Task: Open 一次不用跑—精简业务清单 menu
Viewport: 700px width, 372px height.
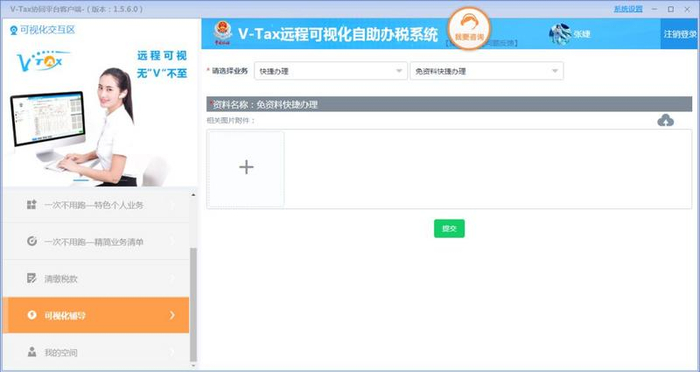Action: click(96, 242)
